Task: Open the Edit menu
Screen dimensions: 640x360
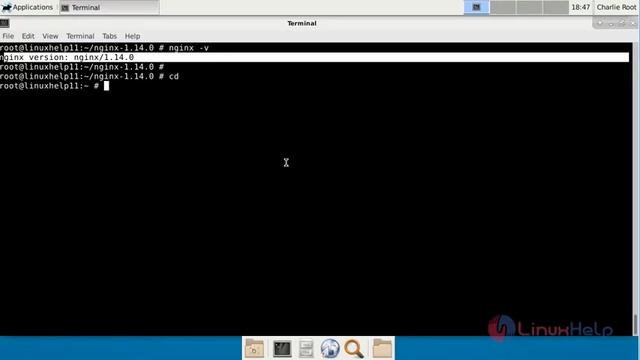Action: click(x=28, y=36)
